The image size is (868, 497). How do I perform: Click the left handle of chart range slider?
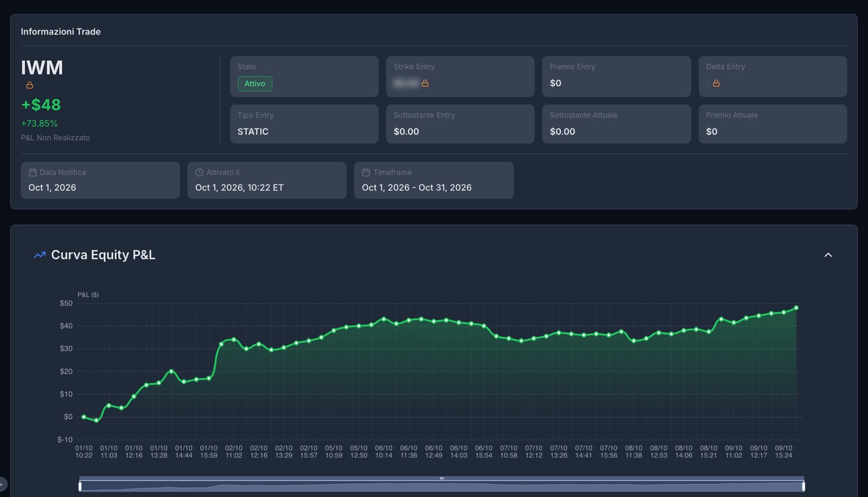[80, 486]
